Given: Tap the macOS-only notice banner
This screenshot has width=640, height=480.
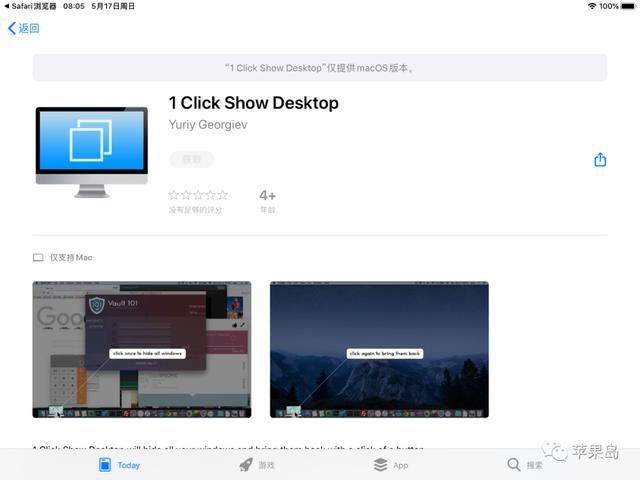Looking at the screenshot, I should pyautogui.click(x=320, y=68).
